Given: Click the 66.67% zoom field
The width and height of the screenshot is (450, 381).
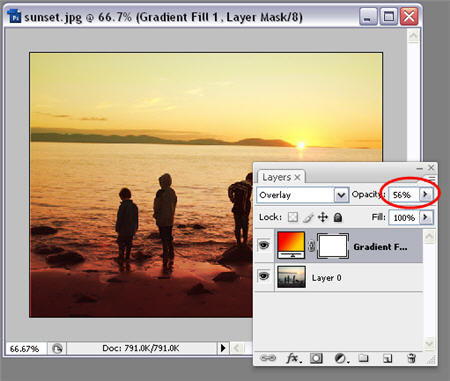Looking at the screenshot, I should 26,349.
